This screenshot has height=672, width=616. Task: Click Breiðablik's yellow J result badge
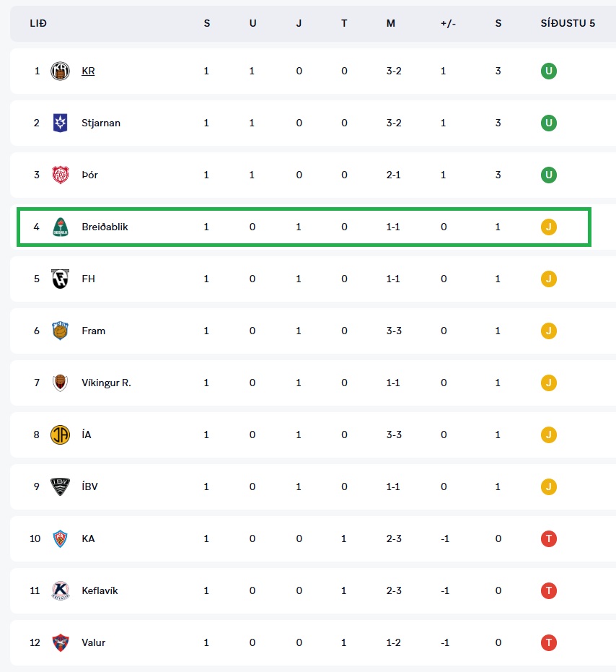pyautogui.click(x=549, y=227)
